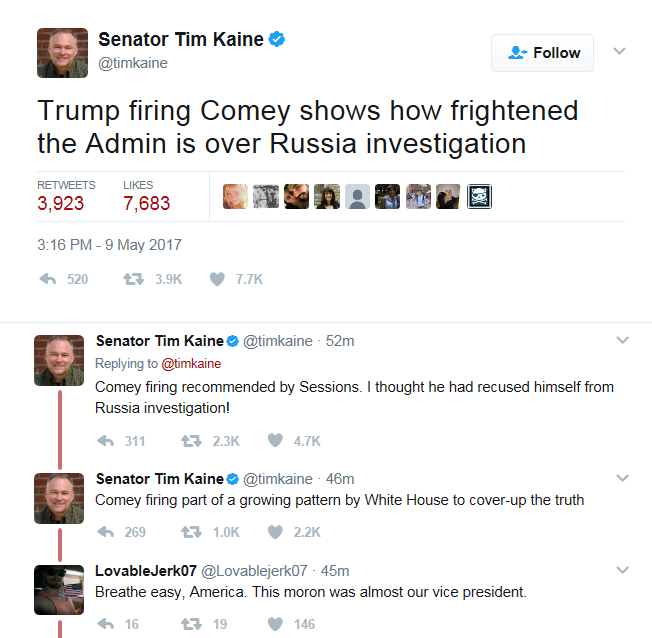Reply to LovableJerk07's tweet with 16 replies

click(105, 623)
